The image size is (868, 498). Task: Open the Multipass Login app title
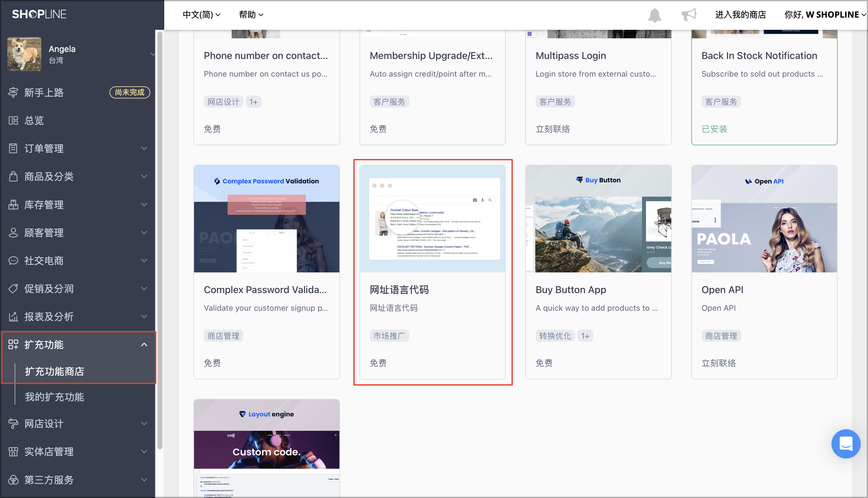(571, 56)
